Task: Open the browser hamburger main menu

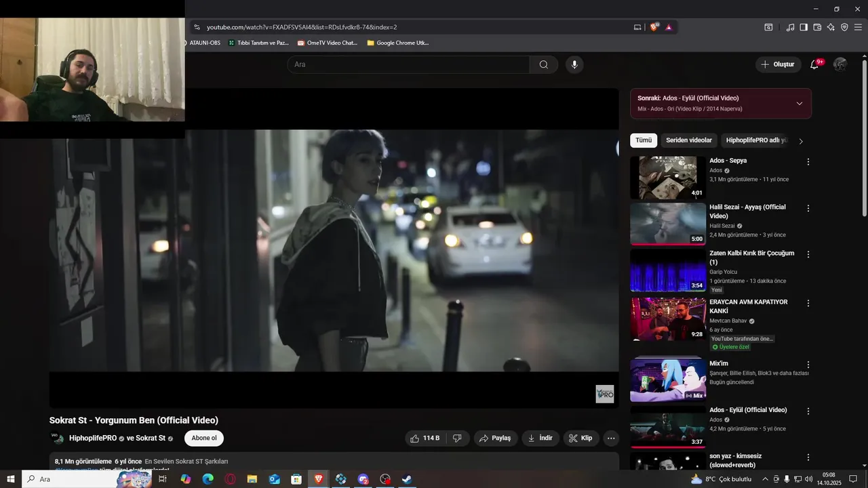Action: pyautogui.click(x=859, y=27)
